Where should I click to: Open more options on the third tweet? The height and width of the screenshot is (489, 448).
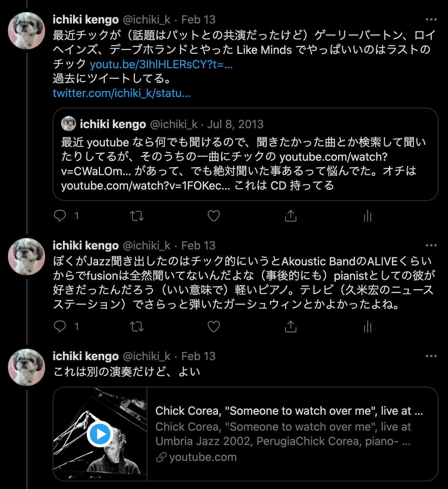pyautogui.click(x=431, y=356)
